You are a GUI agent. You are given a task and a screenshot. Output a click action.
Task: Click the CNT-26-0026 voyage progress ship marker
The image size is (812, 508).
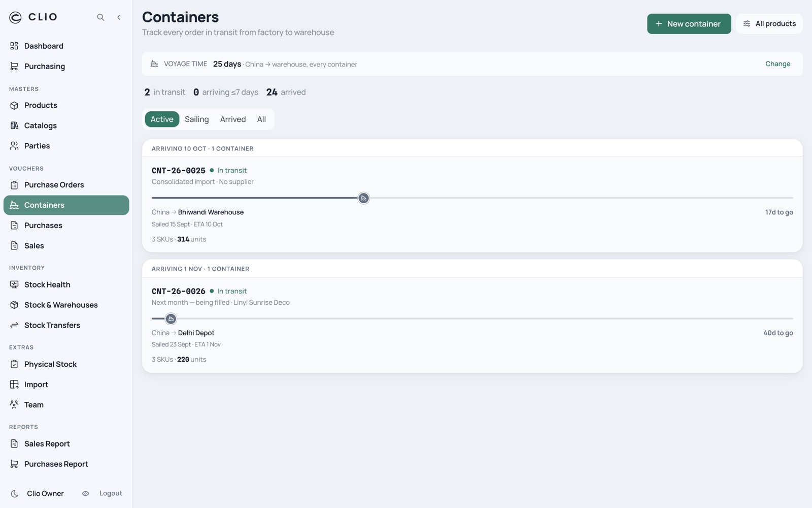pyautogui.click(x=171, y=319)
